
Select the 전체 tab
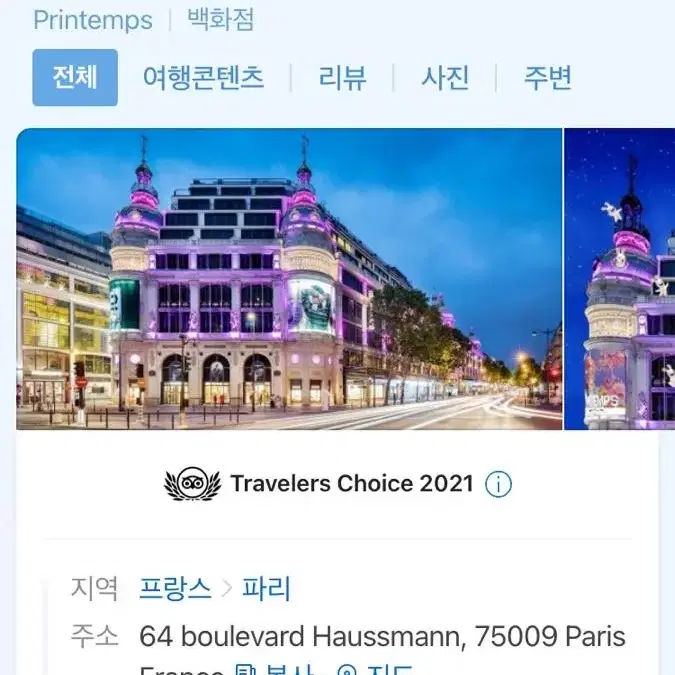(75, 77)
